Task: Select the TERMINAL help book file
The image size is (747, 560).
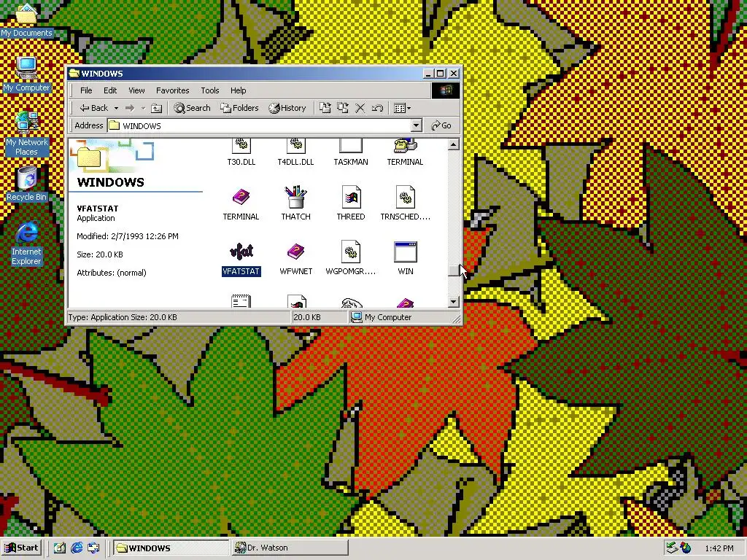Action: tap(241, 197)
